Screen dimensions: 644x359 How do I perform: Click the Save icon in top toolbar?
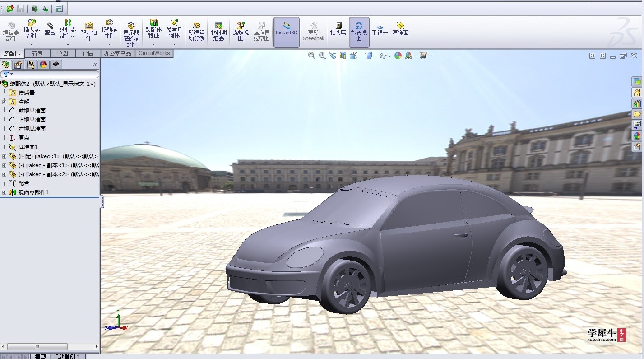(21, 9)
